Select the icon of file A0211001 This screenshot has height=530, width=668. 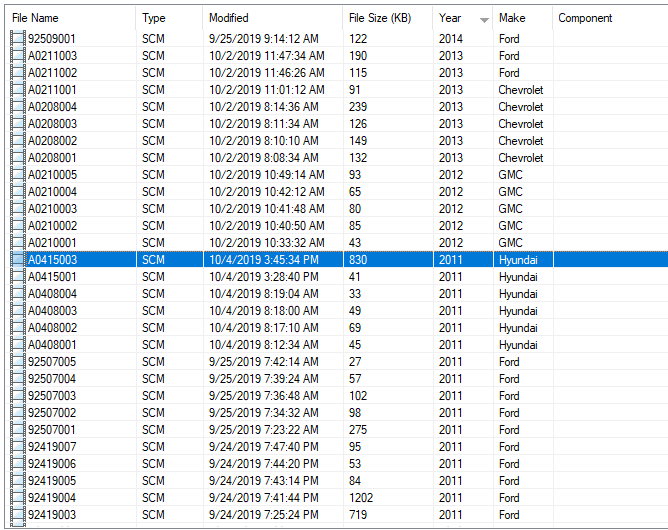point(18,90)
